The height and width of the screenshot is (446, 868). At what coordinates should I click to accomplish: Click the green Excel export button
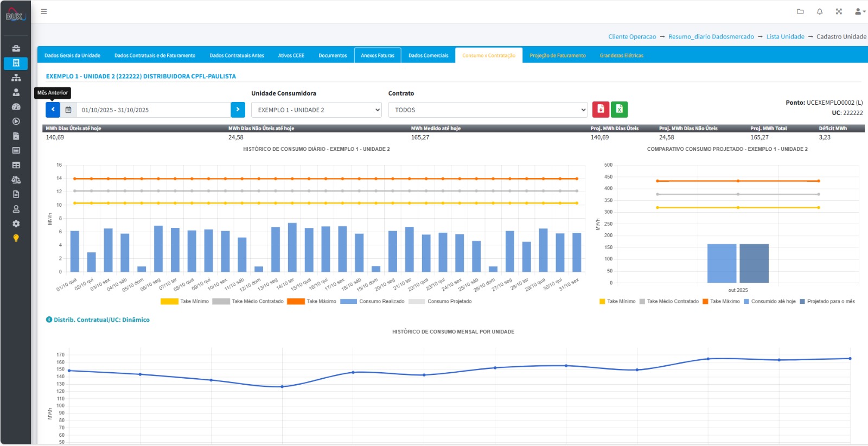click(619, 109)
